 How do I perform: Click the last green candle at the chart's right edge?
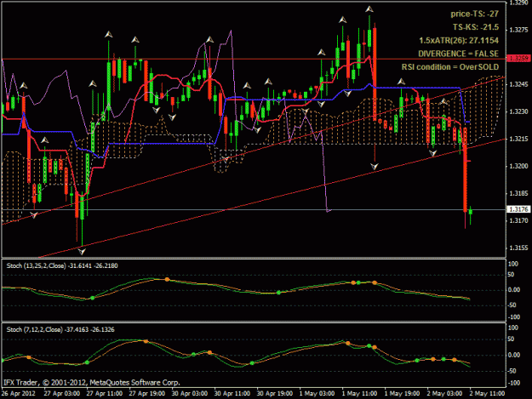tap(471, 212)
